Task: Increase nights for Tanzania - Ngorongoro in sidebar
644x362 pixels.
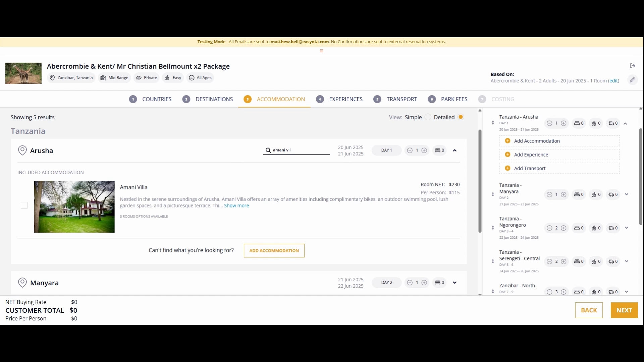Action: 564,228
